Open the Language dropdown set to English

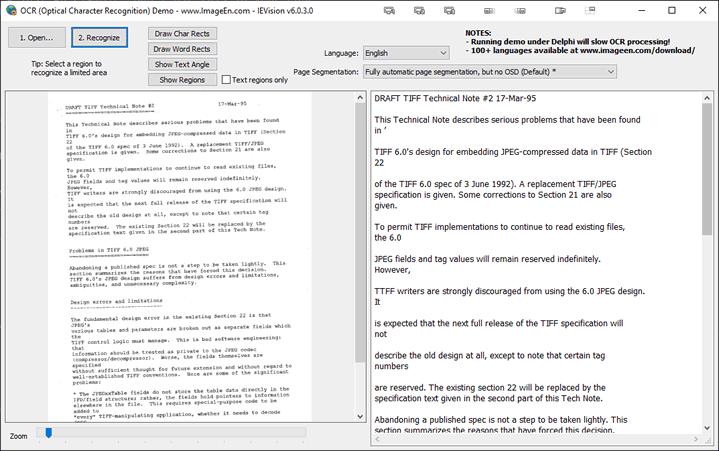click(406, 53)
